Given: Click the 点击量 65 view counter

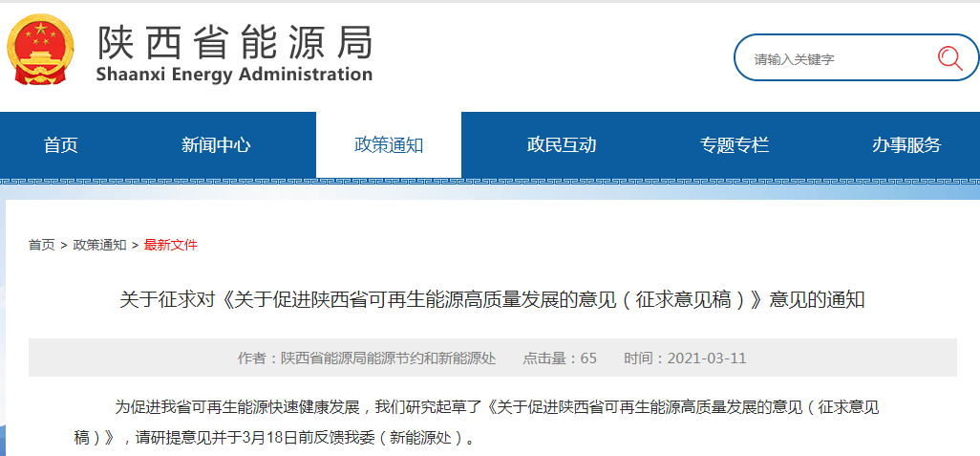Looking at the screenshot, I should [560, 358].
